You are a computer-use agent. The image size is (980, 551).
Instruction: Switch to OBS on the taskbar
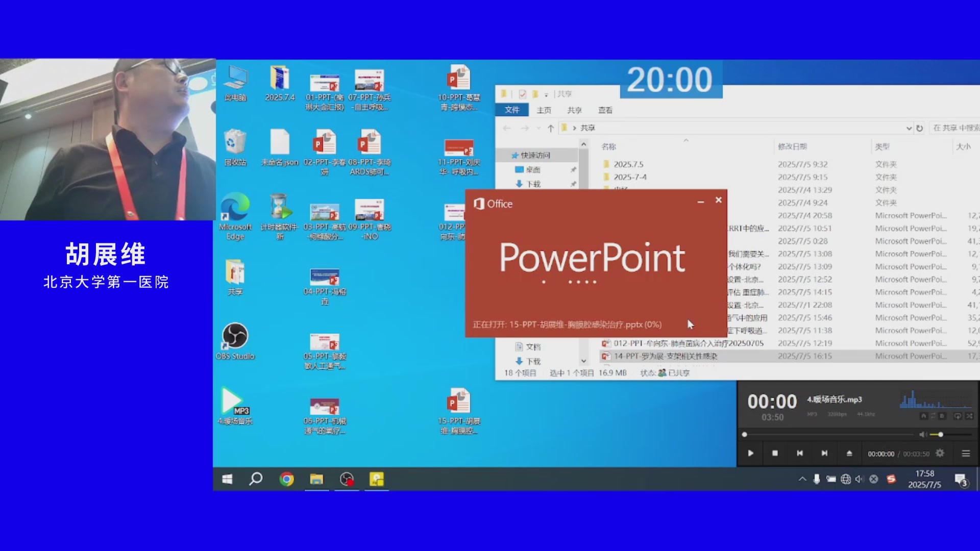click(347, 479)
